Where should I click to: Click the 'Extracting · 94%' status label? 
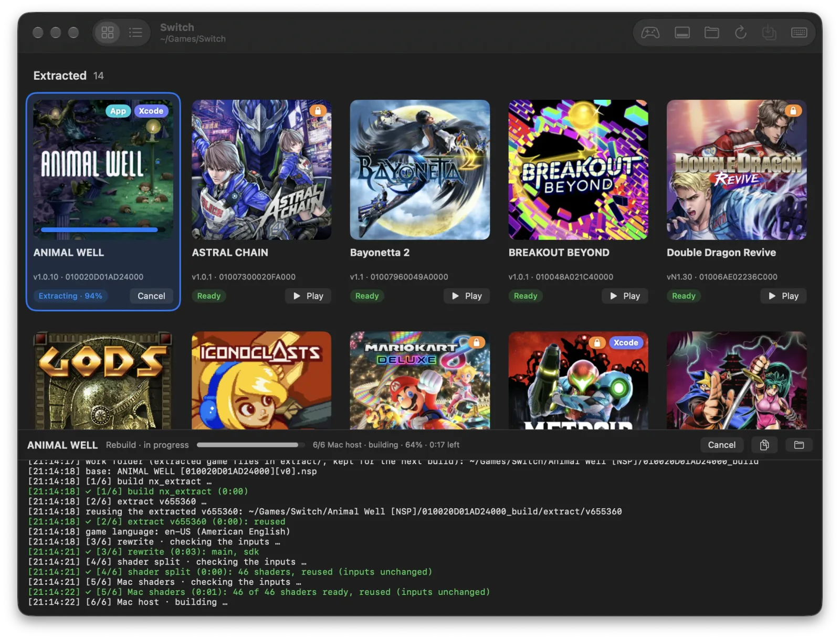[x=70, y=296]
